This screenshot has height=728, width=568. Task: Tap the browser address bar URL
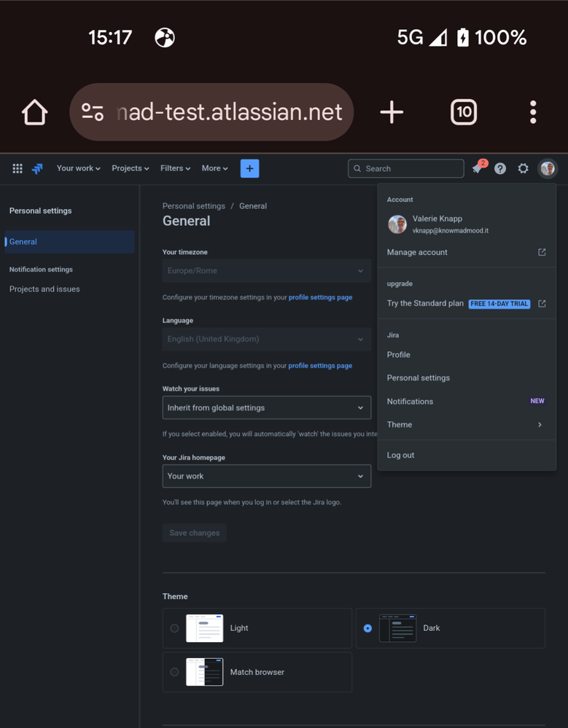tap(230, 112)
